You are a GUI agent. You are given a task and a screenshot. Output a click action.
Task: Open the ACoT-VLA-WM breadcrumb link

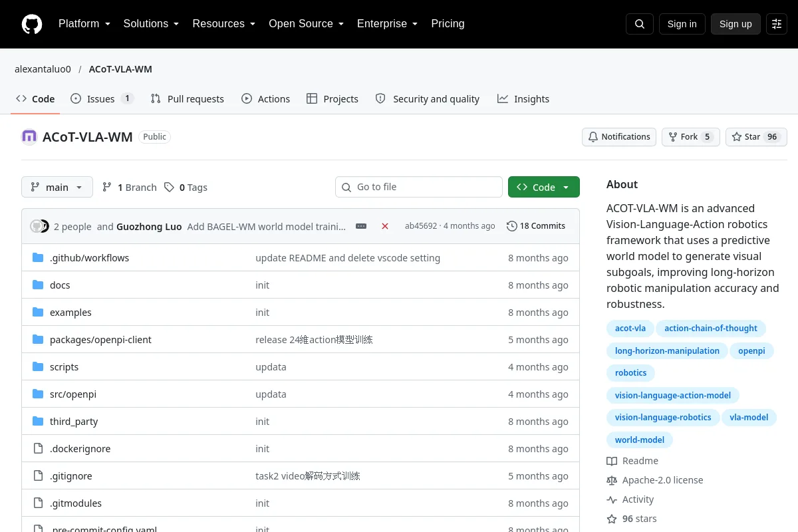120,69
